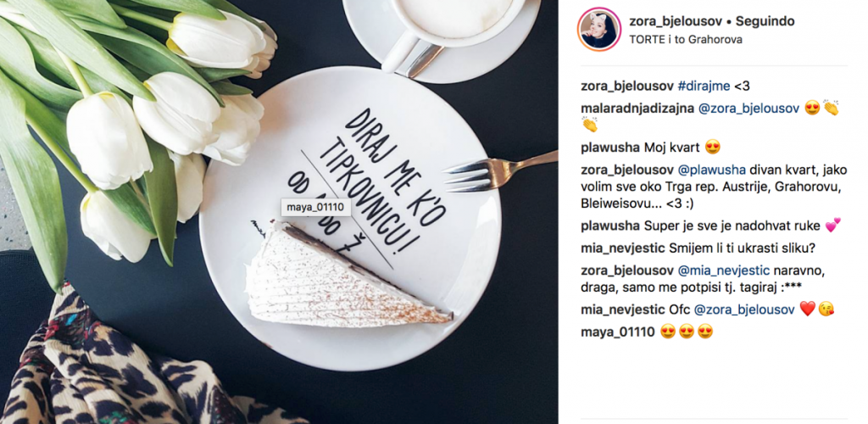The height and width of the screenshot is (424, 868).
Task: Open malaradnjadizajna commenter profile
Action: coord(637,109)
